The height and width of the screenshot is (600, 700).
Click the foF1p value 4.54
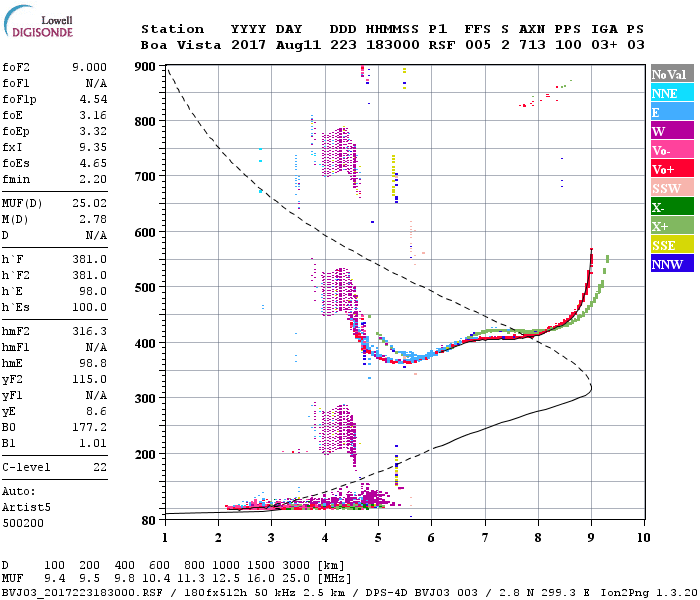93,100
